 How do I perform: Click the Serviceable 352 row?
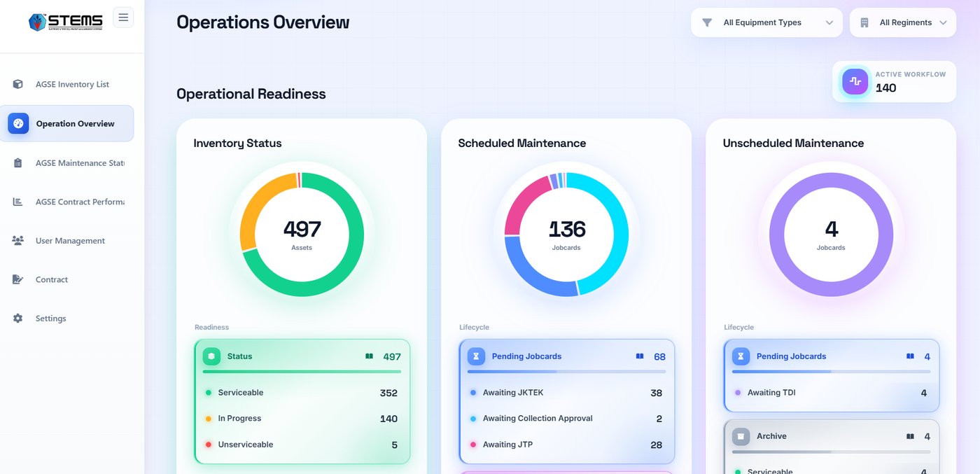click(x=302, y=393)
